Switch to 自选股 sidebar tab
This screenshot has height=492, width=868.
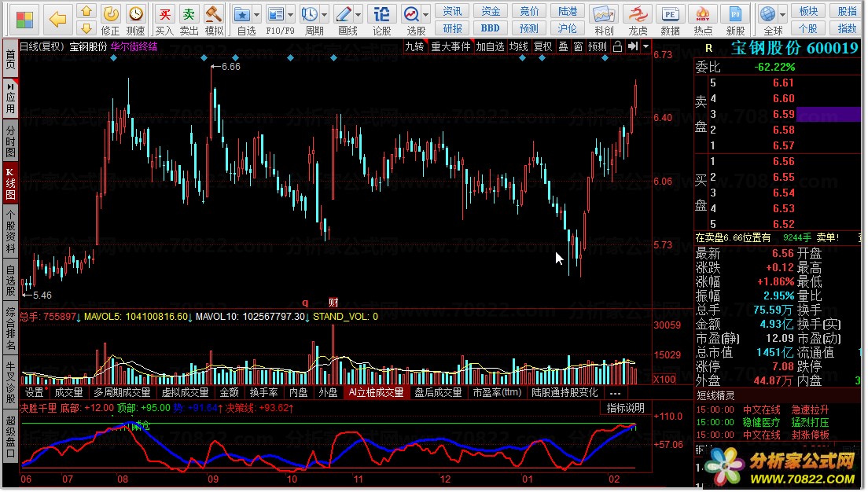pos(10,281)
